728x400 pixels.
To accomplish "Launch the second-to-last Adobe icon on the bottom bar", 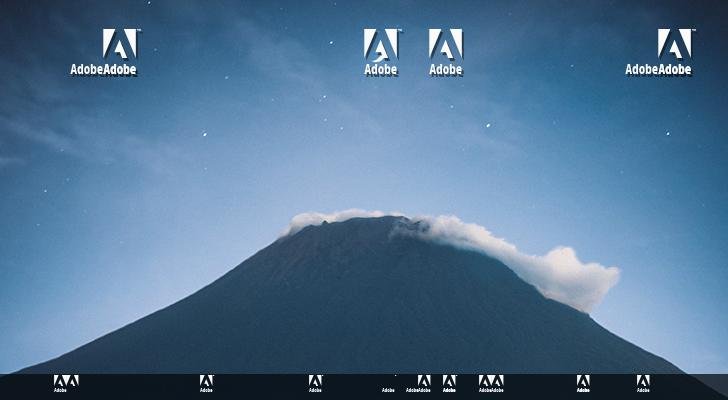I will coord(583,381).
